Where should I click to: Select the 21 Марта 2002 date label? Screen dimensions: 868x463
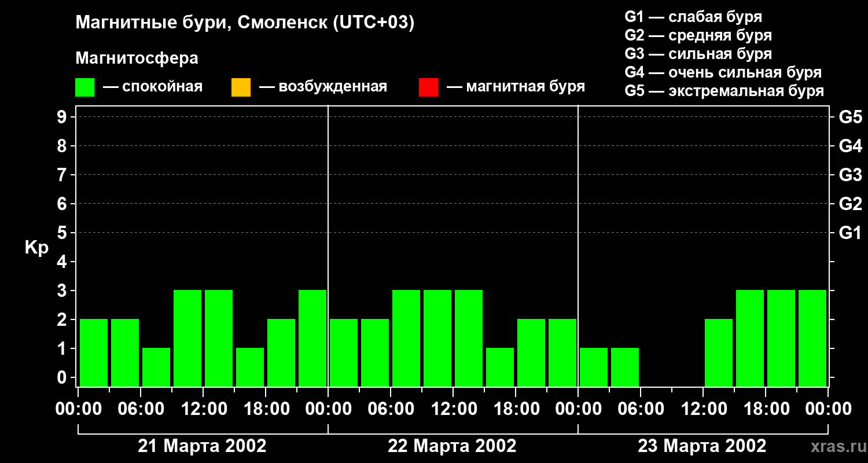(x=202, y=446)
